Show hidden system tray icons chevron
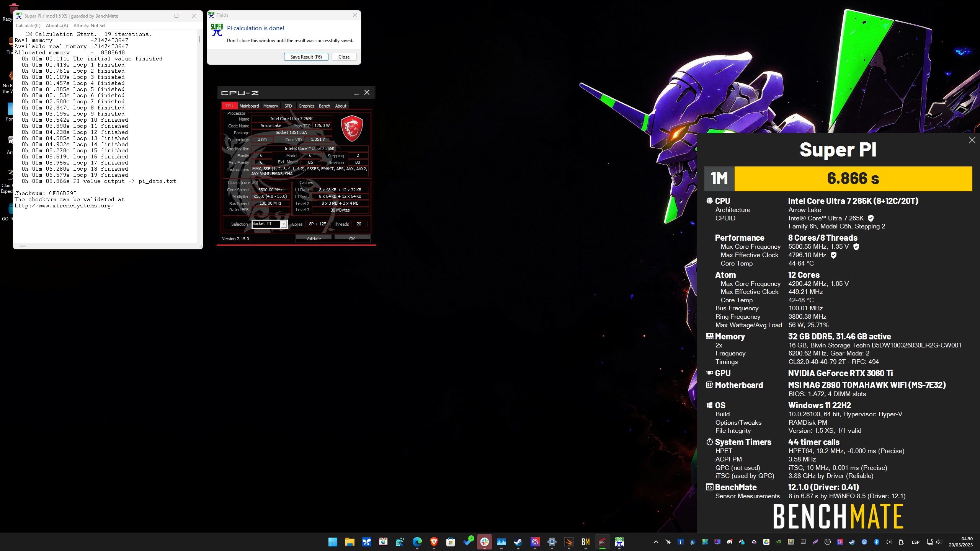This screenshot has height=551, width=980. point(656,542)
